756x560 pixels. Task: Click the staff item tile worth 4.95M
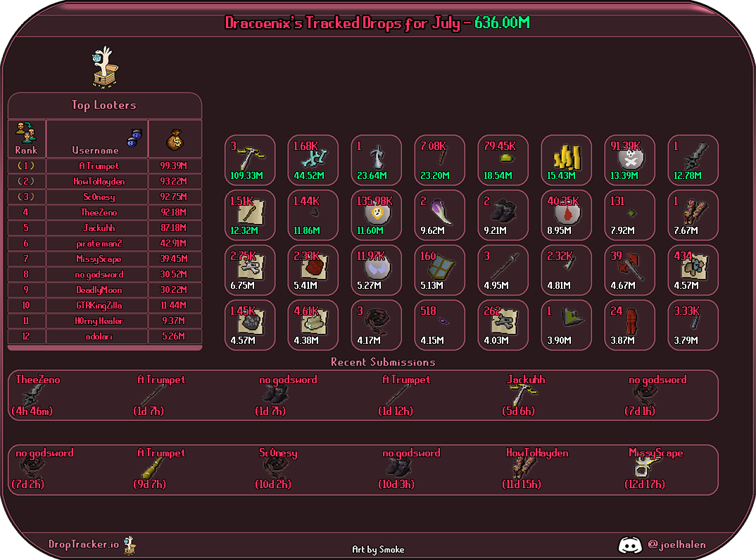pos(503,270)
